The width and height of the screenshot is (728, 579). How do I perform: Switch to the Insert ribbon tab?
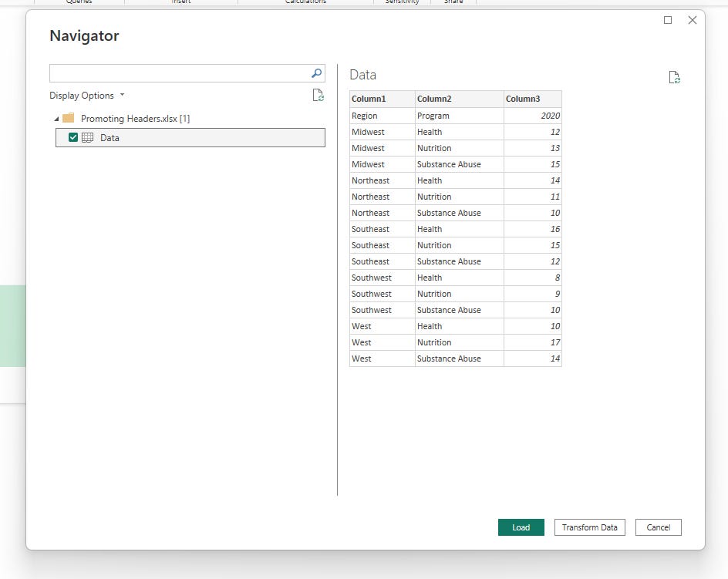coord(180,2)
